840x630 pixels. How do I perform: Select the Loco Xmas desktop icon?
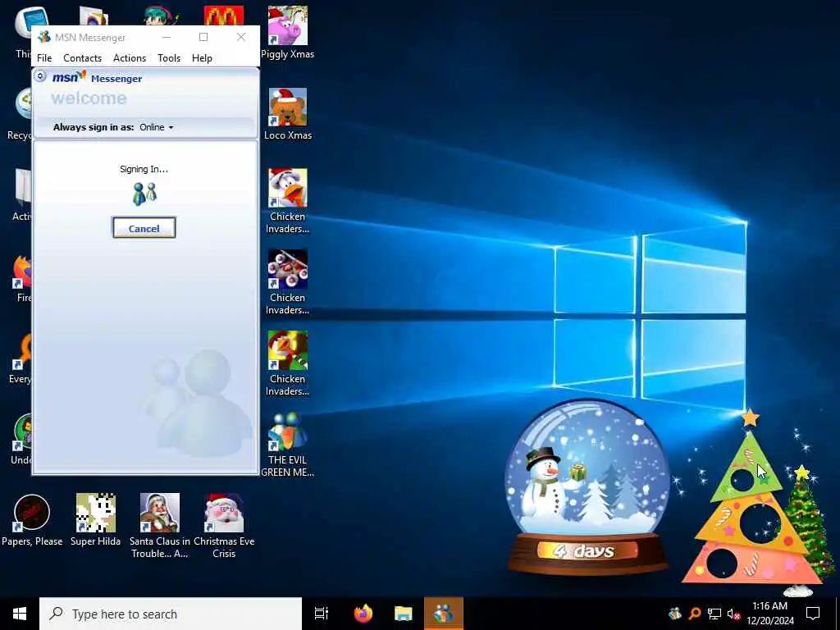[x=288, y=114]
